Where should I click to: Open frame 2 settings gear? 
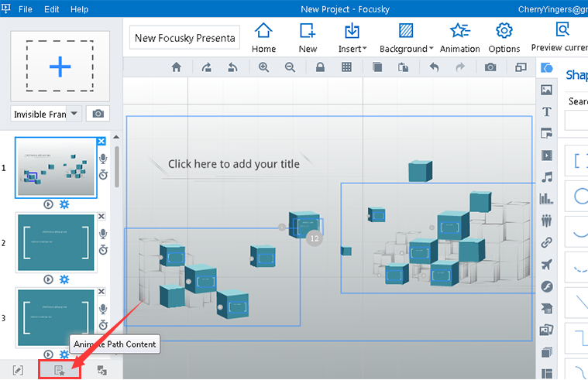click(x=64, y=279)
